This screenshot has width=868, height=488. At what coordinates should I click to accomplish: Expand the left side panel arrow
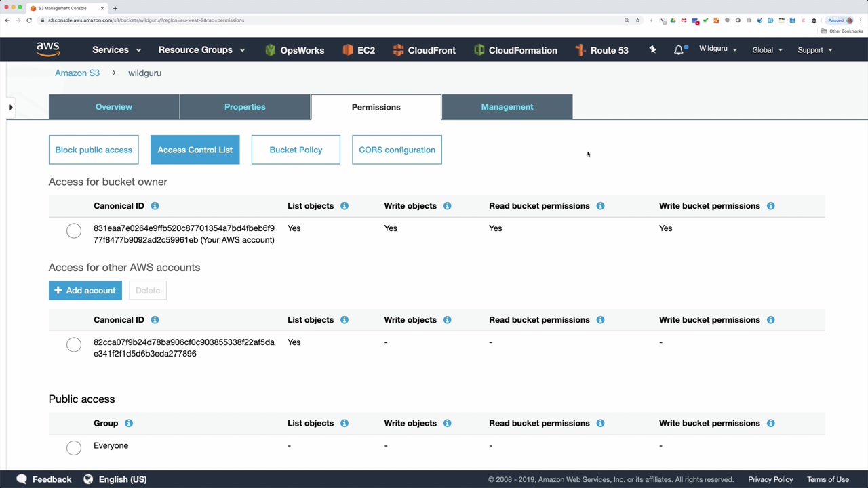coord(11,107)
